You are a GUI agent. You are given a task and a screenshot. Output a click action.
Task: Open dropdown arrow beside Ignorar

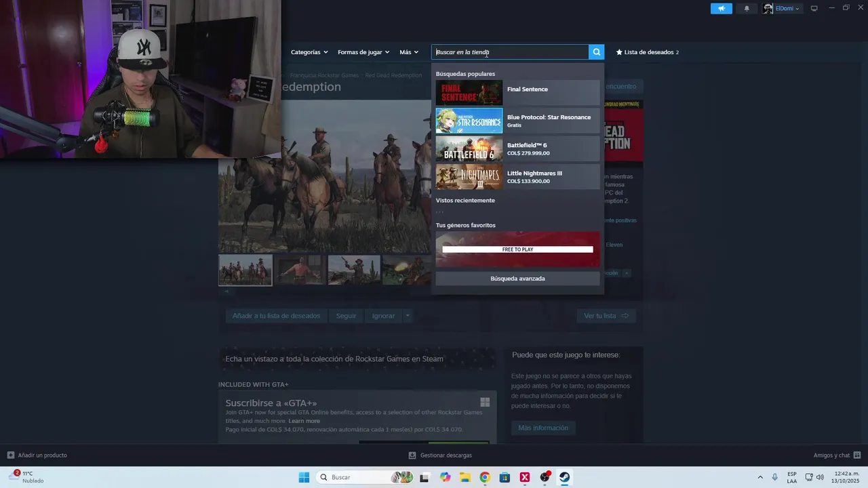407,316
